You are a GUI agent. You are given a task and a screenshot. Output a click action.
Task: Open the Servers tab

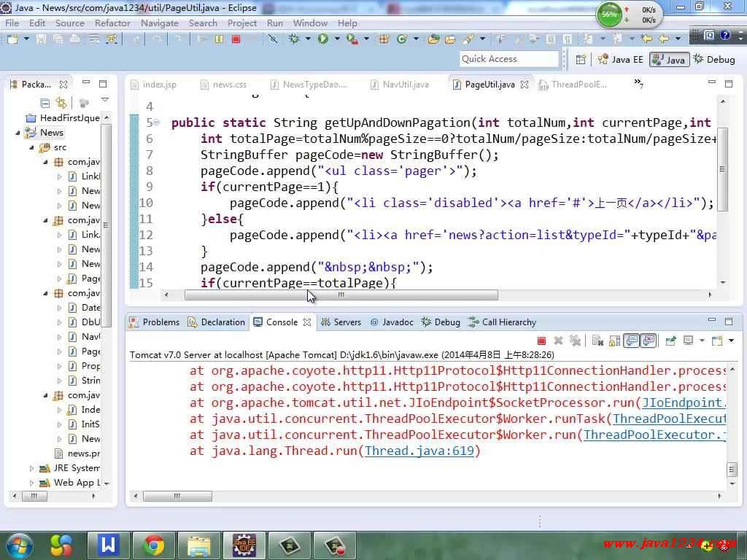click(341, 322)
